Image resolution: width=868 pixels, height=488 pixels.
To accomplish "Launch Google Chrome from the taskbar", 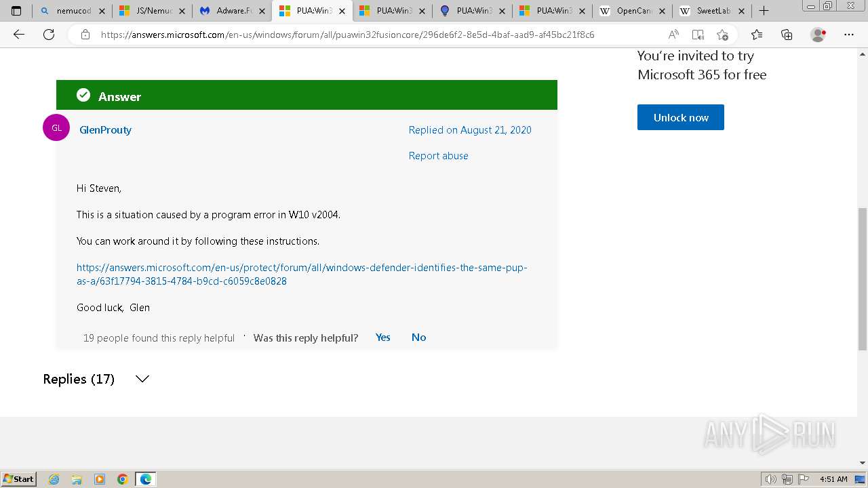I will (x=123, y=479).
